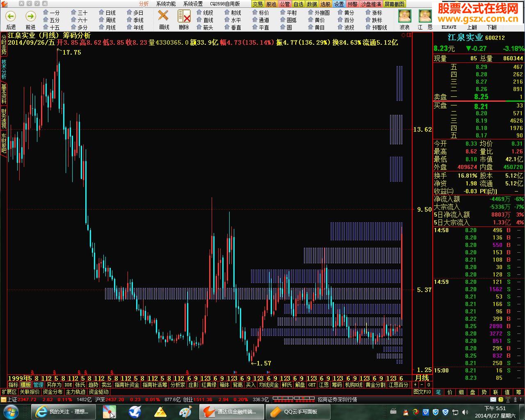Screen dimensions: 525x420
Task: Switch to 一分 one-minute period
Action: coord(51,13)
